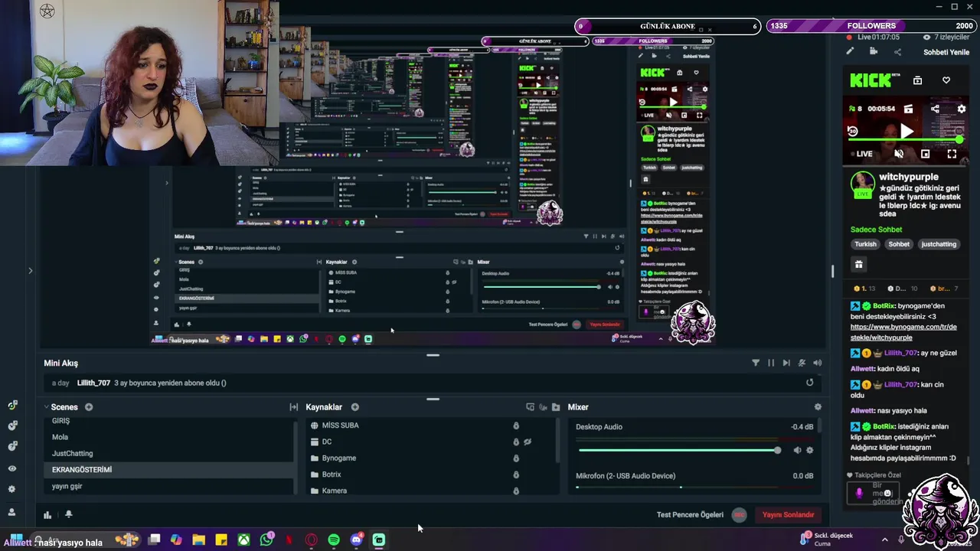Follow with the heart icon beside Kick logo
980x551 pixels.
[946, 80]
